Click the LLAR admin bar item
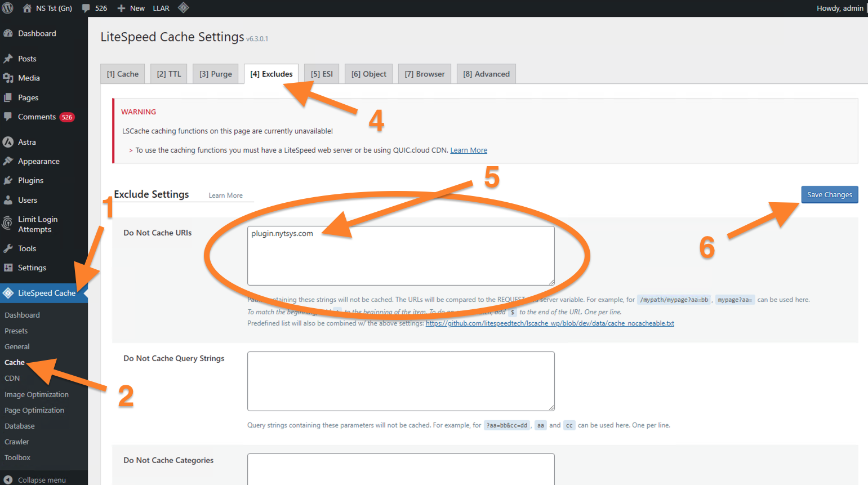This screenshot has width=868, height=485. [161, 8]
